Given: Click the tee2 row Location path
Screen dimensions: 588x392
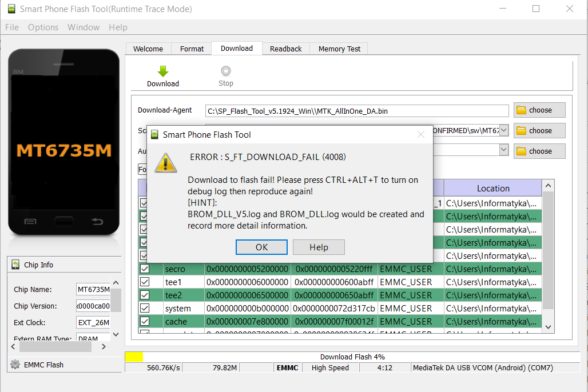Looking at the screenshot, I should 492,295.
